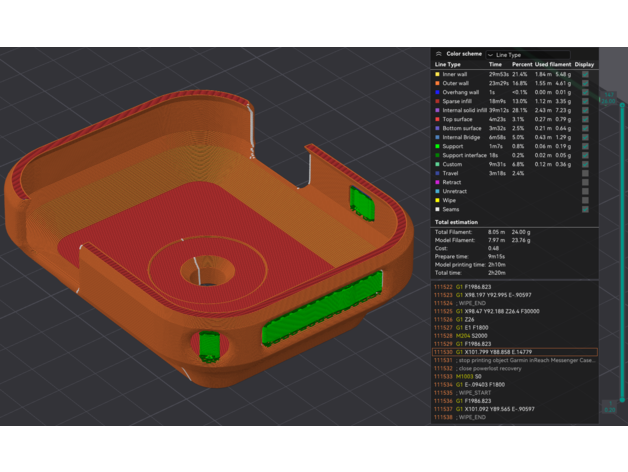Click the yellow Inner wall color swatch

click(437, 74)
